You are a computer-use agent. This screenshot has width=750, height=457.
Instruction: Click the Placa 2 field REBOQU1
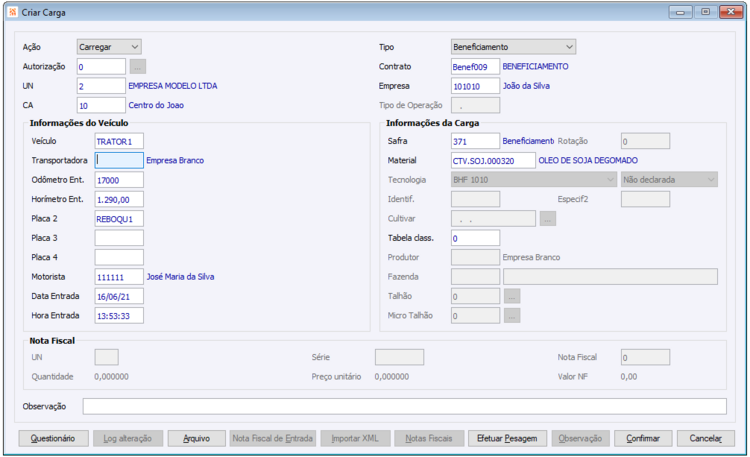coord(119,219)
